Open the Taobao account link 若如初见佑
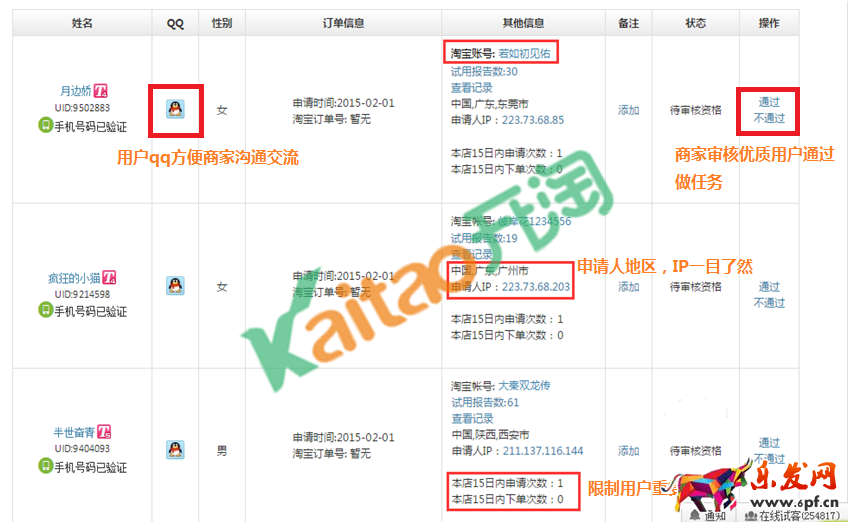This screenshot has width=849, height=523. (524, 53)
